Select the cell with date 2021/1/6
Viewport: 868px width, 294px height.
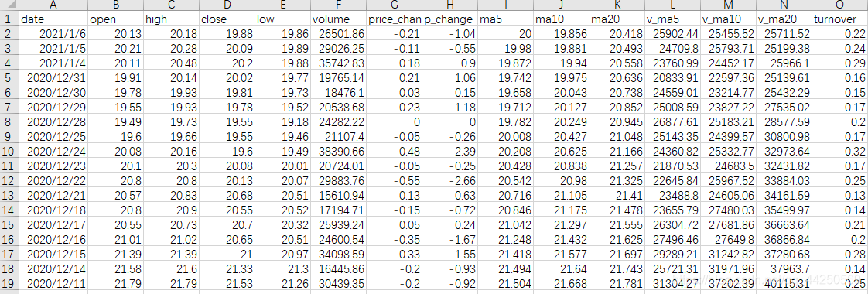pyautogui.click(x=53, y=34)
